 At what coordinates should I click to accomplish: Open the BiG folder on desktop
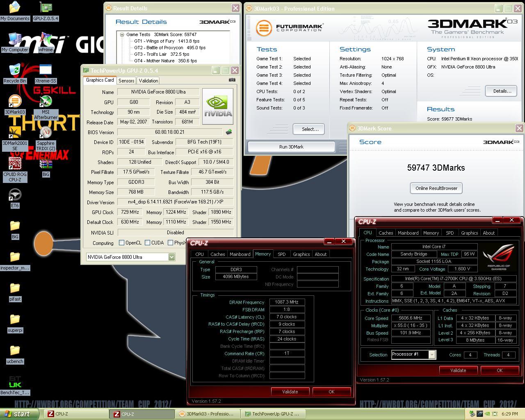click(x=15, y=229)
